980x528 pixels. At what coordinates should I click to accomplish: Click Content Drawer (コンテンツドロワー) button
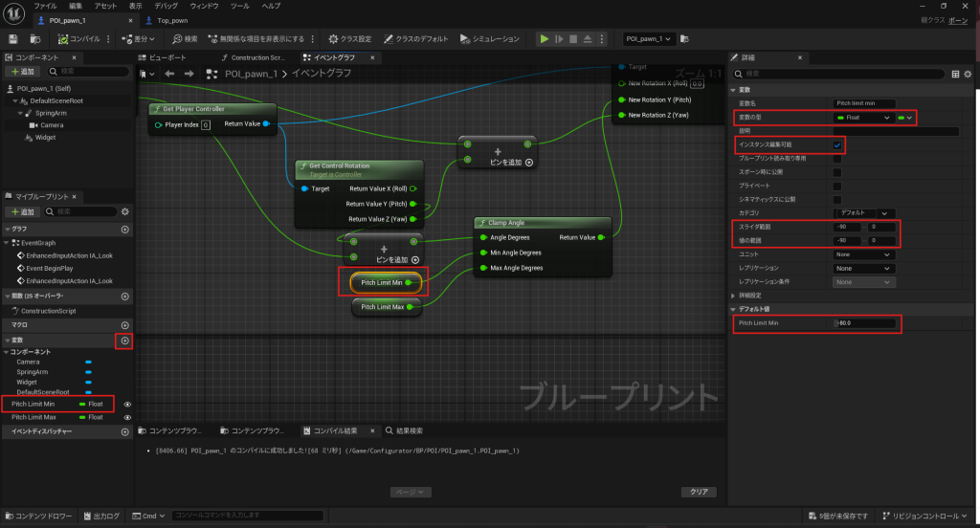(x=38, y=516)
